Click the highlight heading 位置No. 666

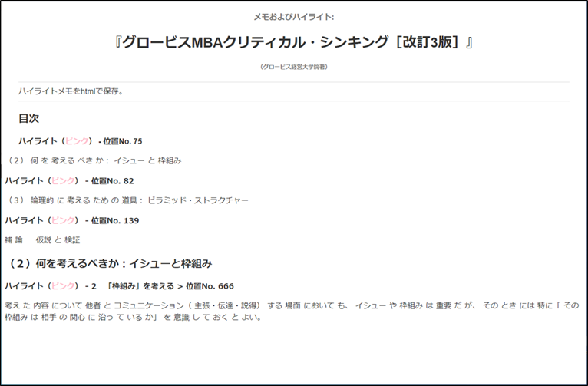(x=119, y=286)
